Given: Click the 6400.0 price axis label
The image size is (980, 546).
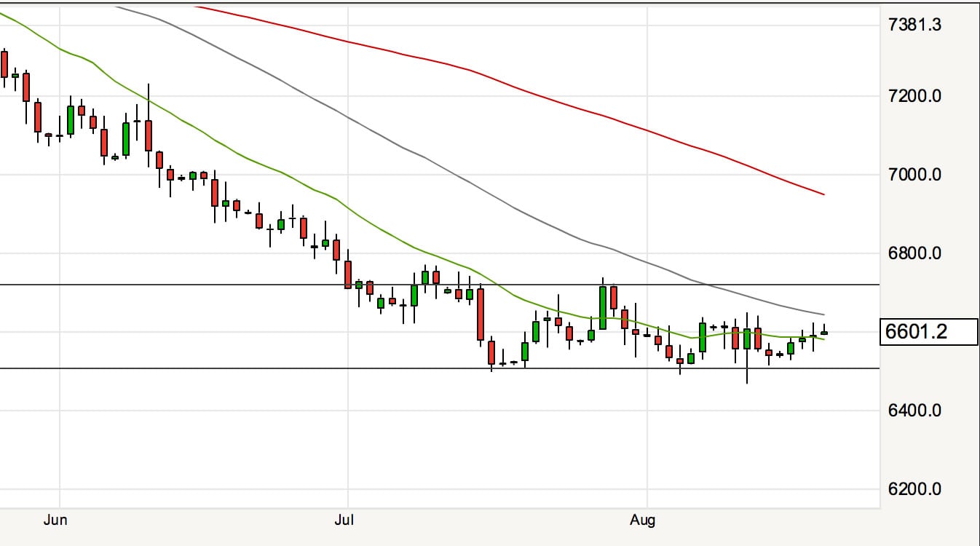Looking at the screenshot, I should [x=914, y=411].
